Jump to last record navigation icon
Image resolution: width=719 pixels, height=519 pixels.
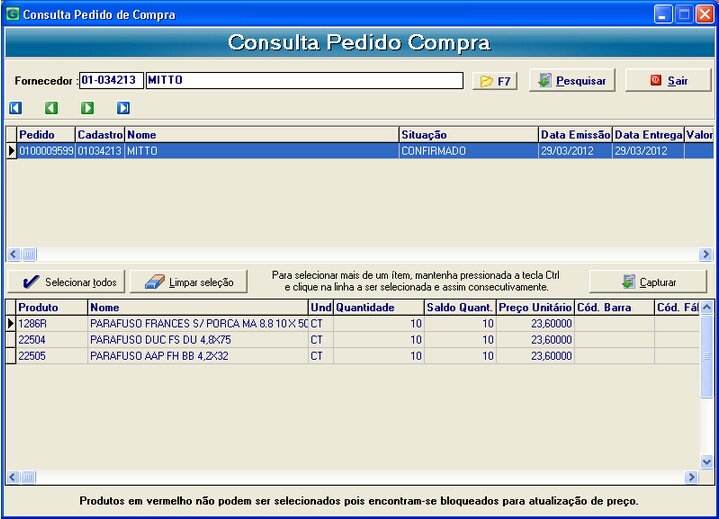(123, 108)
